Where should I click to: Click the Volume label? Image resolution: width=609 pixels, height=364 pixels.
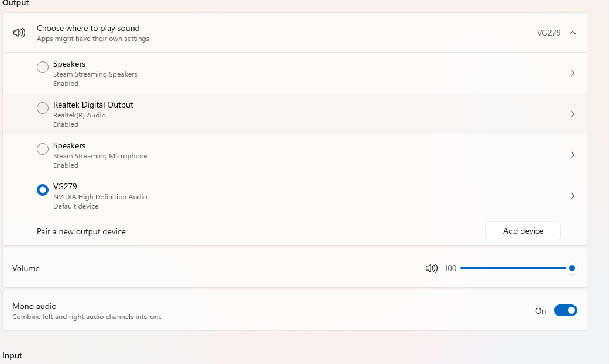click(x=26, y=269)
